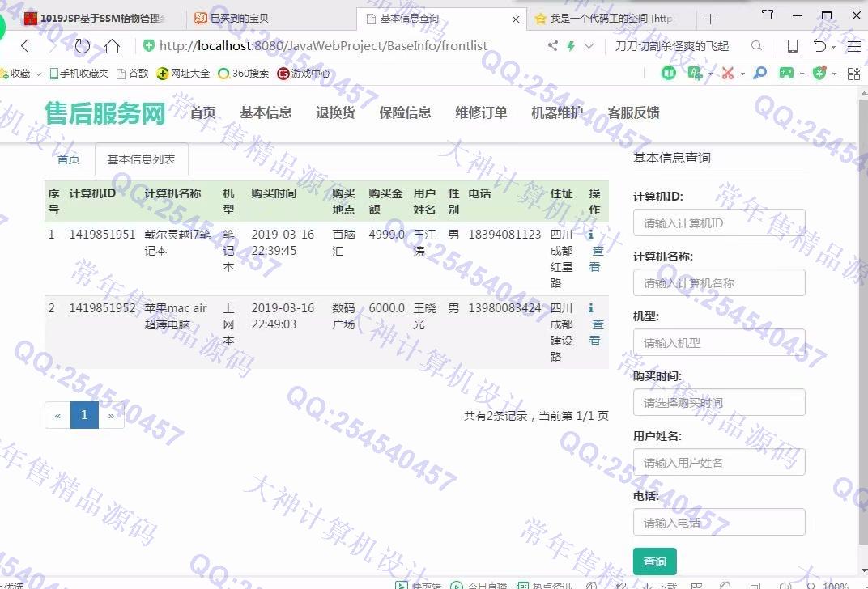Open the 维修订单 navigation menu item
This screenshot has height=589, width=868.
point(481,112)
